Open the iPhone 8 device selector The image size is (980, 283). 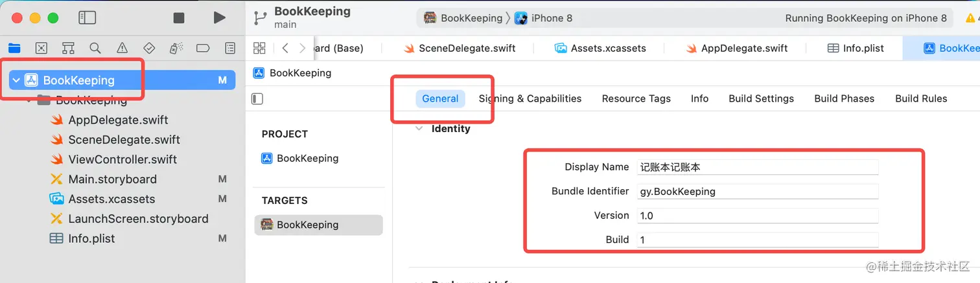544,18
